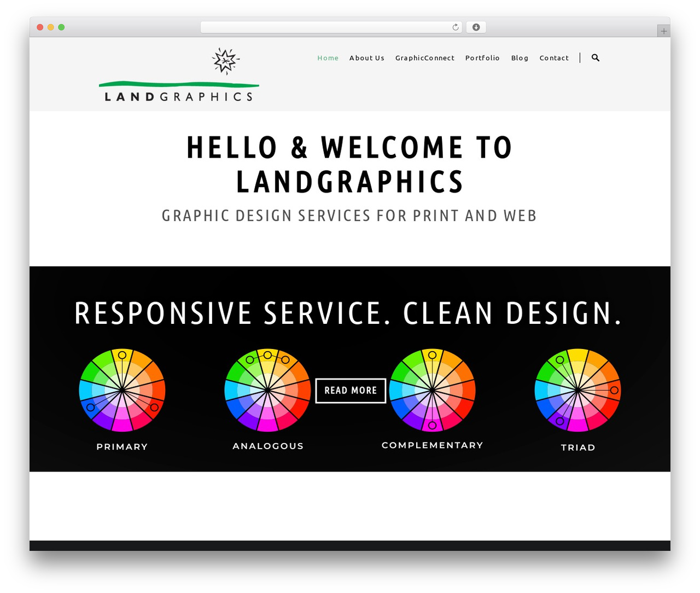Click the Triad color wheel
The height and width of the screenshot is (593, 700).
point(577,390)
